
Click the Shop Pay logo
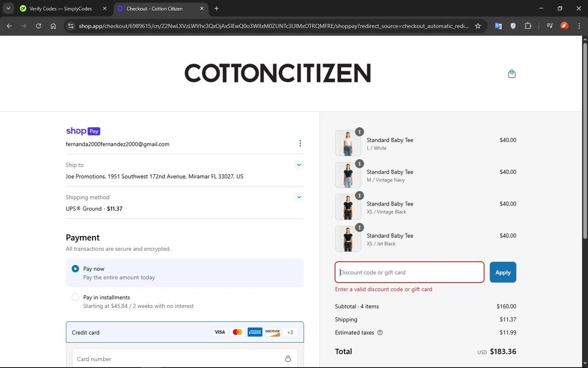[83, 131]
